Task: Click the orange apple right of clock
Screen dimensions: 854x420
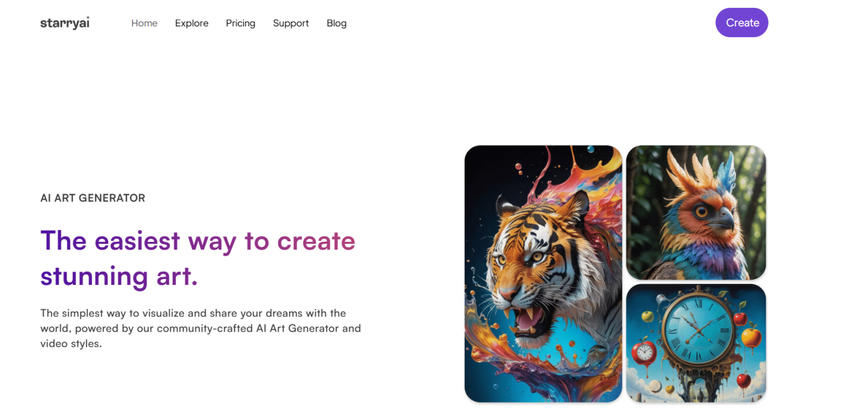Action: coord(752,337)
